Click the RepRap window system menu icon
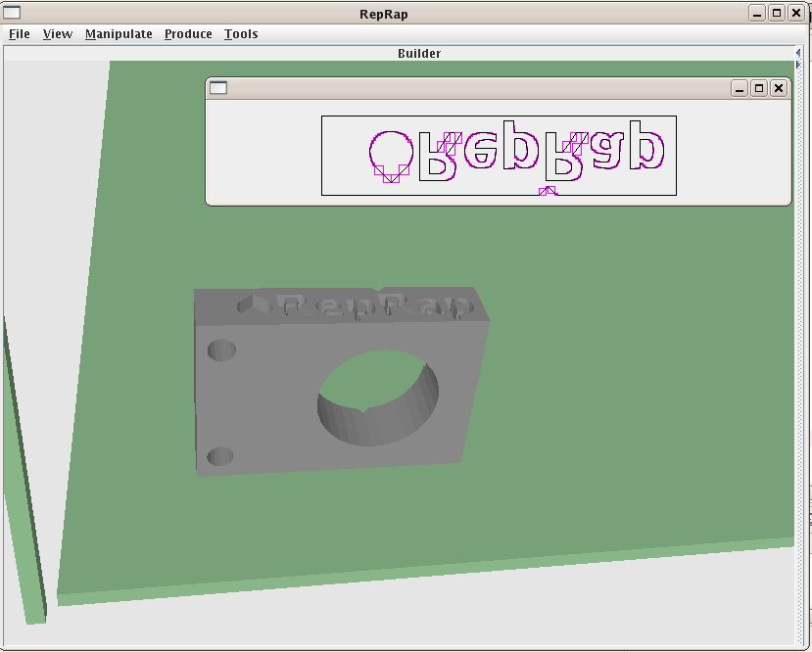 tap(12, 13)
